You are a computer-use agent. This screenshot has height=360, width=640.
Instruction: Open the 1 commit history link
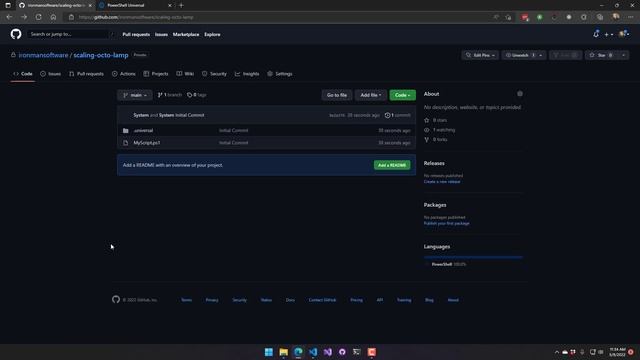pyautogui.click(x=398, y=116)
